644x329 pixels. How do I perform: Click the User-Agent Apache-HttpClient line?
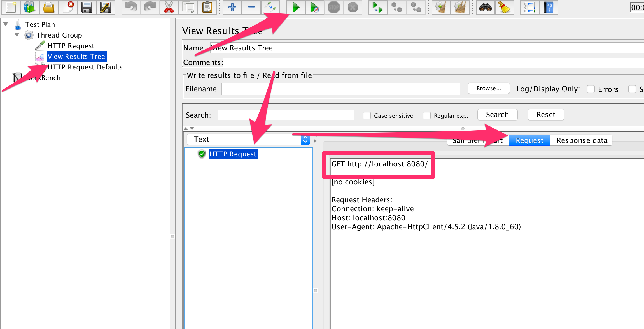pos(426,227)
